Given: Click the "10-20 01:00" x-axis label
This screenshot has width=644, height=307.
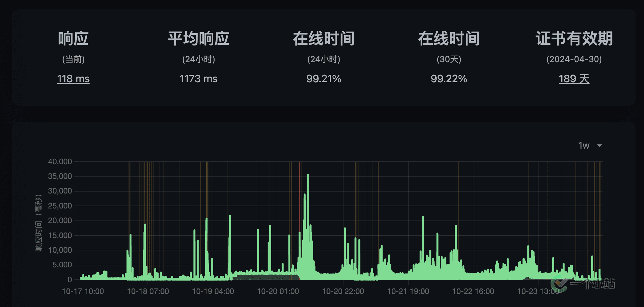Looking at the screenshot, I should pyautogui.click(x=278, y=291).
